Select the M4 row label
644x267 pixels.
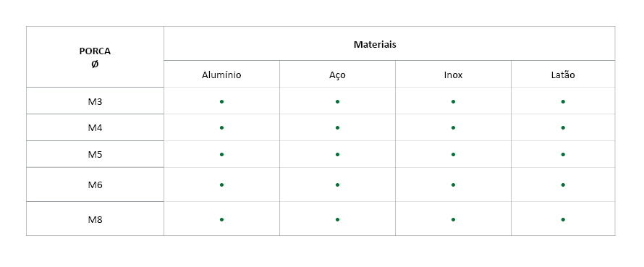96,127
